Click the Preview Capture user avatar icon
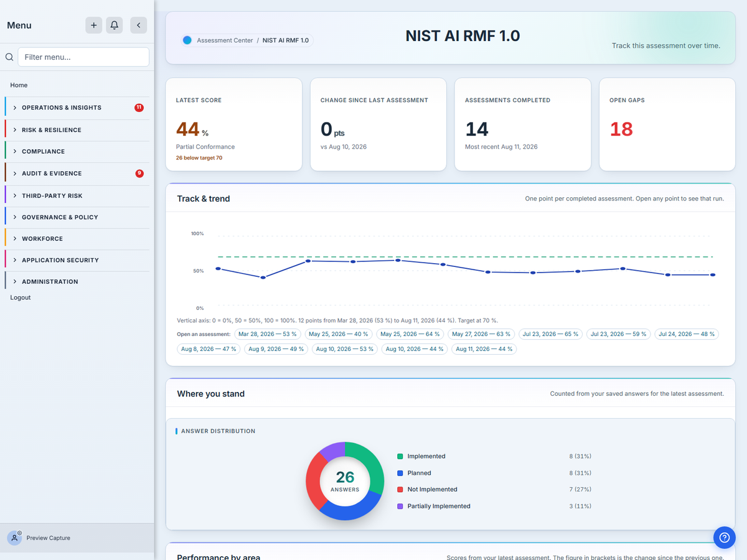Screen dimensions: 747x560 pos(15,538)
